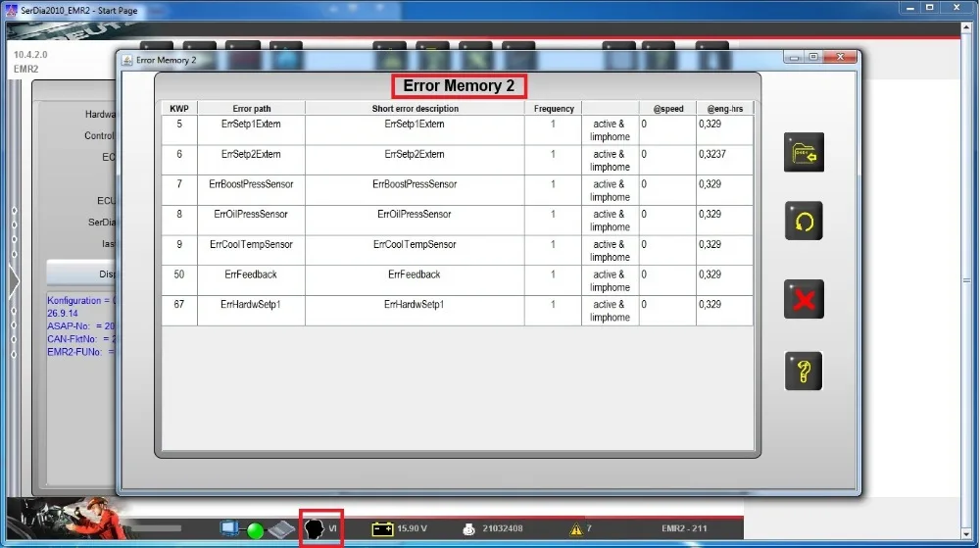Image resolution: width=980 pixels, height=548 pixels.
Task: Click the Error path column header
Action: click(251, 108)
